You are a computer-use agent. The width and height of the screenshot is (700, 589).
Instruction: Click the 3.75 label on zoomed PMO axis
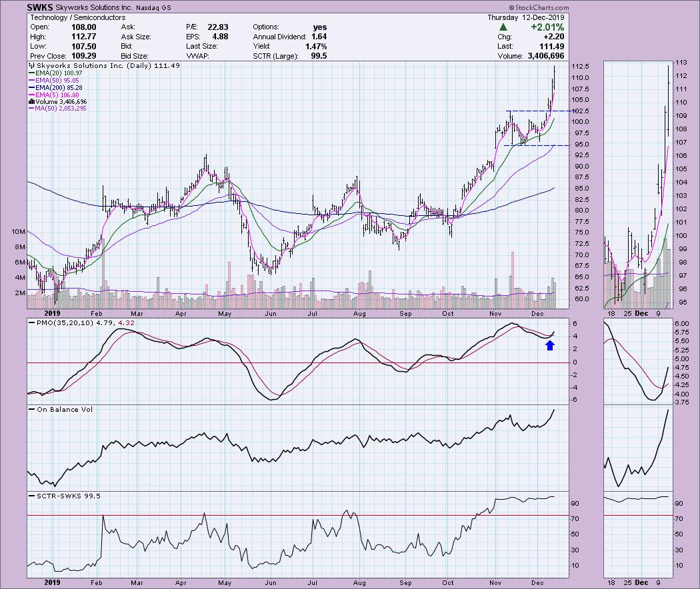pyautogui.click(x=682, y=402)
